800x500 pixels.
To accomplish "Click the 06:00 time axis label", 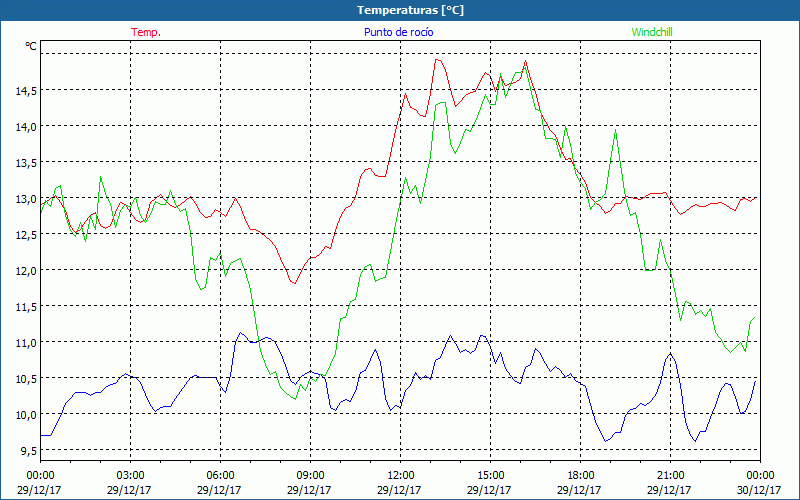I will click(x=220, y=476).
